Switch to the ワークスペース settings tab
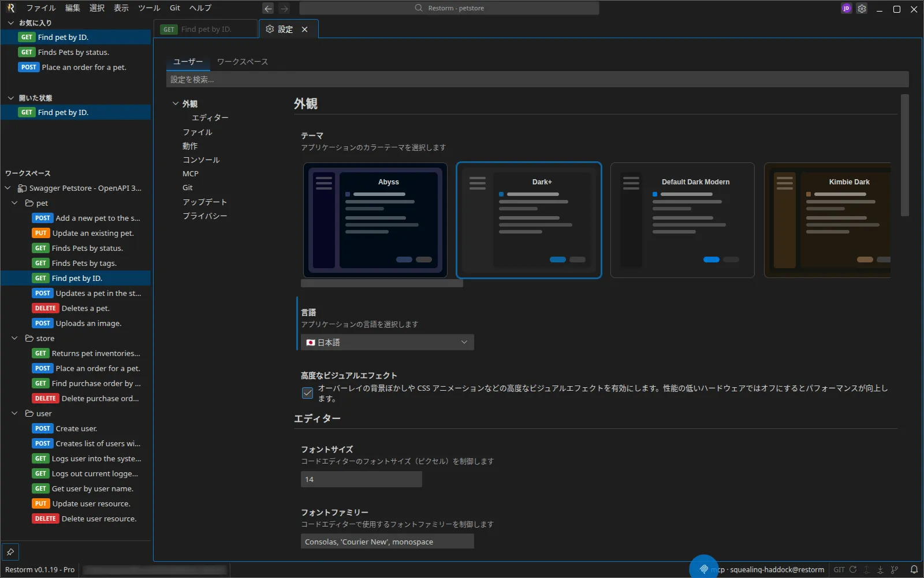Screen dimensions: 924x578 (x=243, y=61)
